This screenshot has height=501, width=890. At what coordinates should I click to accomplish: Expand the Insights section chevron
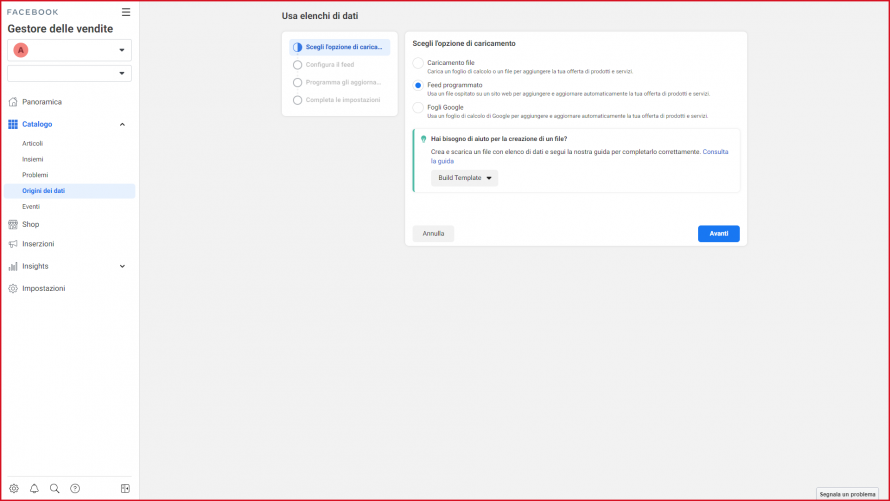[x=122, y=266]
